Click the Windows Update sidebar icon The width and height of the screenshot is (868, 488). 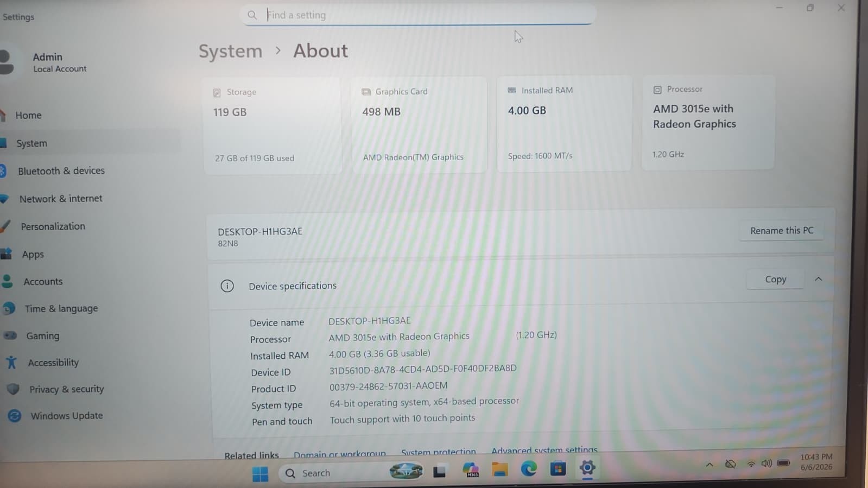tap(15, 416)
